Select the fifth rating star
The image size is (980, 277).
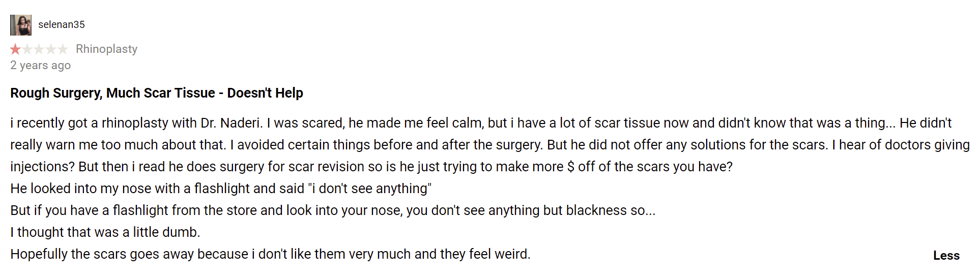(62, 49)
